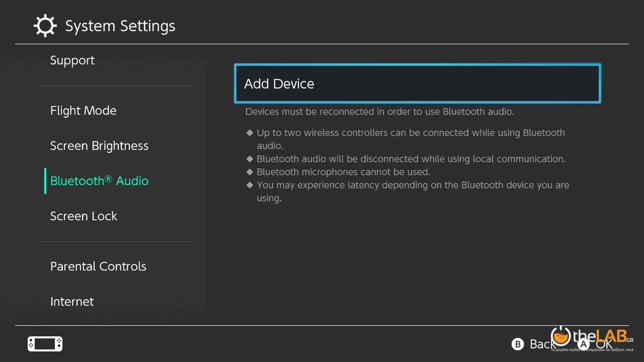Click the System Settings title text
The width and height of the screenshot is (644, 362).
120,26
